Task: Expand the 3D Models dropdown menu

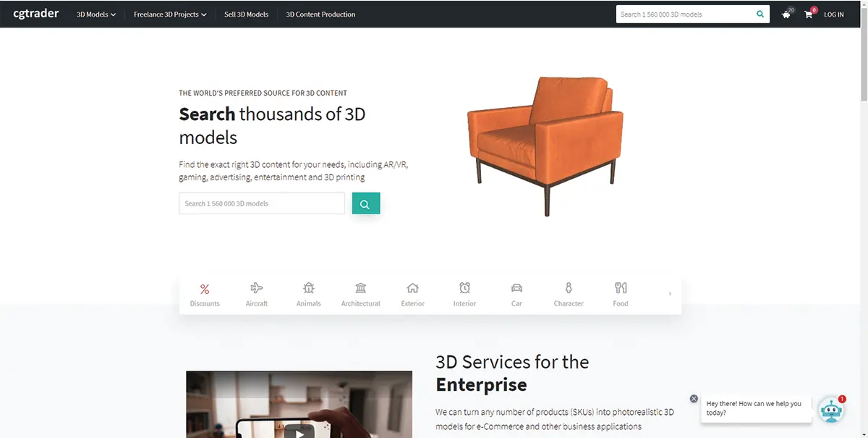Action: 96,14
